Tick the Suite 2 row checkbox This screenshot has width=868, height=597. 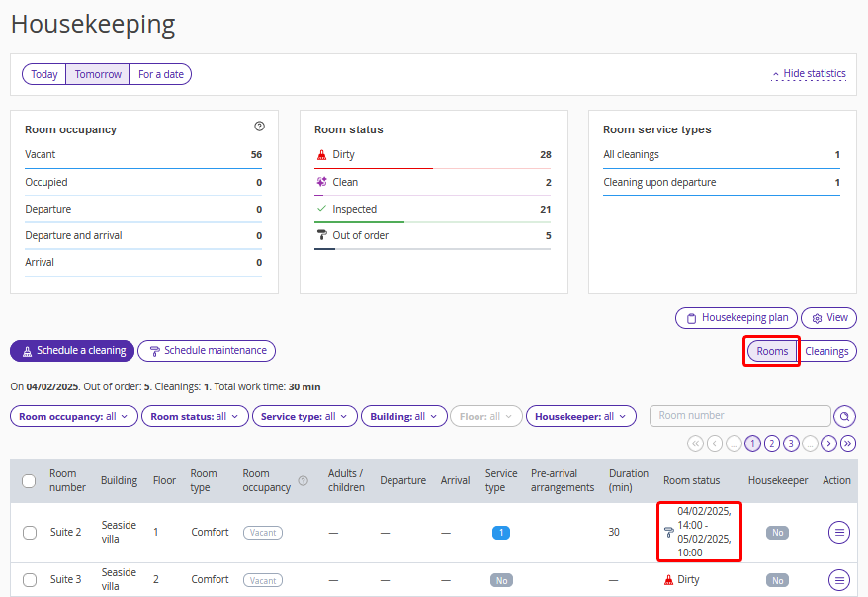click(x=30, y=533)
